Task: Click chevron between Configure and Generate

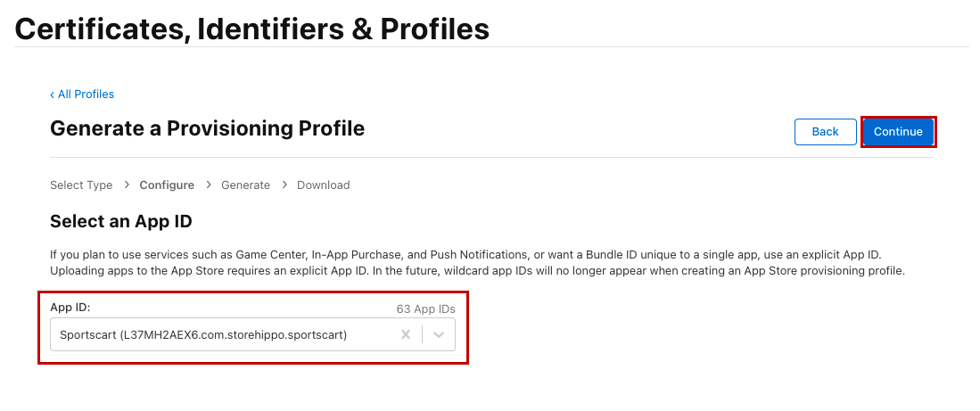Action: pyautogui.click(x=208, y=185)
